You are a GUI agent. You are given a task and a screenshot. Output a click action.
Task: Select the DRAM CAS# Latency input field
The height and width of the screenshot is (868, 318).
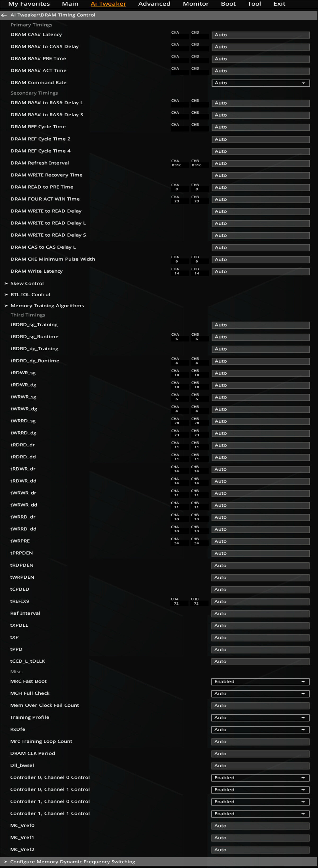(261, 35)
